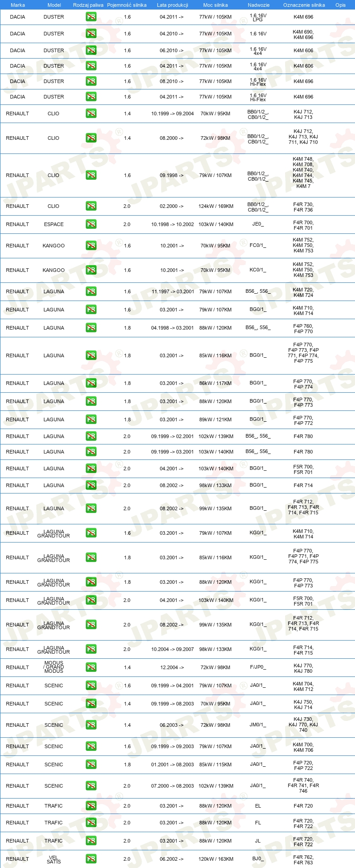The width and height of the screenshot is (355, 868).
Task: Click fuel icon in Laguna F4R 714 row
Action: click(x=91, y=485)
